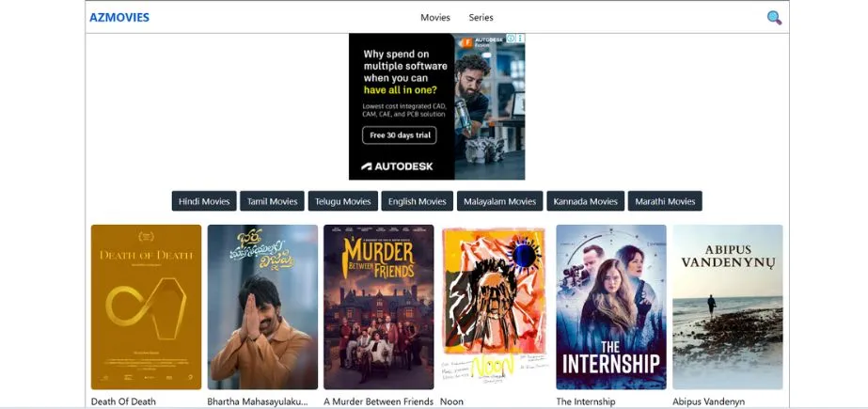Click the Autodesk logo in ad
868x409 pixels.
(397, 166)
